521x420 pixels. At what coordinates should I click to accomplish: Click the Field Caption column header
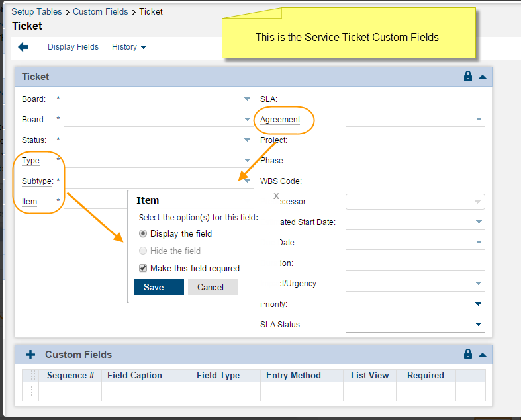point(134,375)
